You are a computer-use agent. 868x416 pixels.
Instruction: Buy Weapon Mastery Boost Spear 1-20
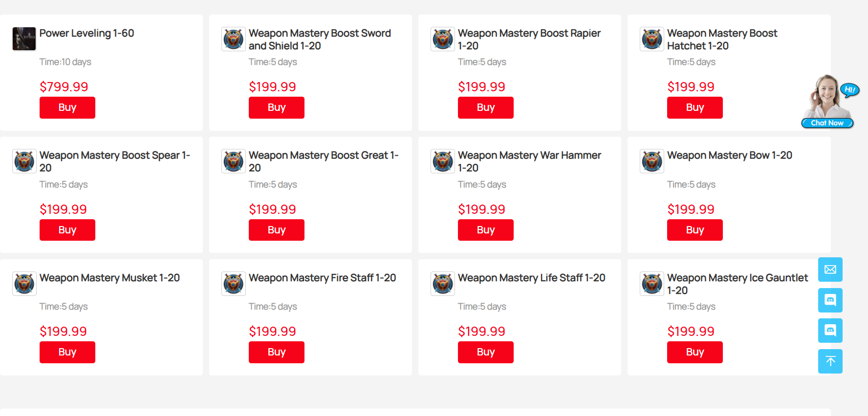(x=67, y=230)
